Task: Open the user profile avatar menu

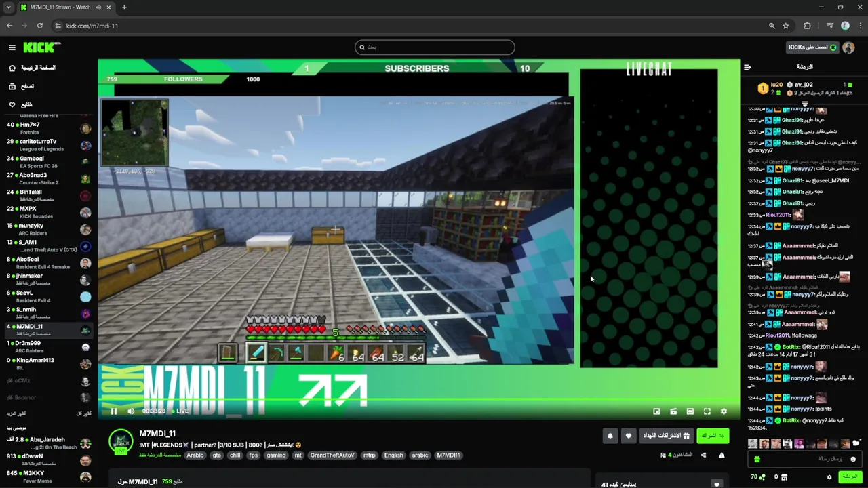Action: point(848,47)
